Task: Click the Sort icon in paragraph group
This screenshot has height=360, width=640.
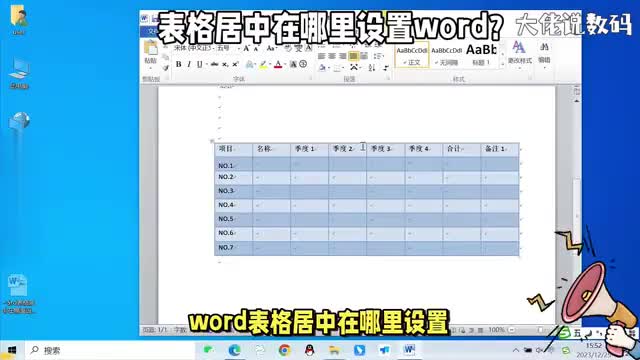Action: 371,67
